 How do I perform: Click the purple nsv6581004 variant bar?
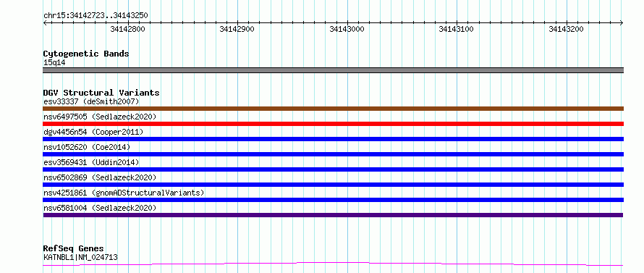pyautogui.click(x=333, y=215)
